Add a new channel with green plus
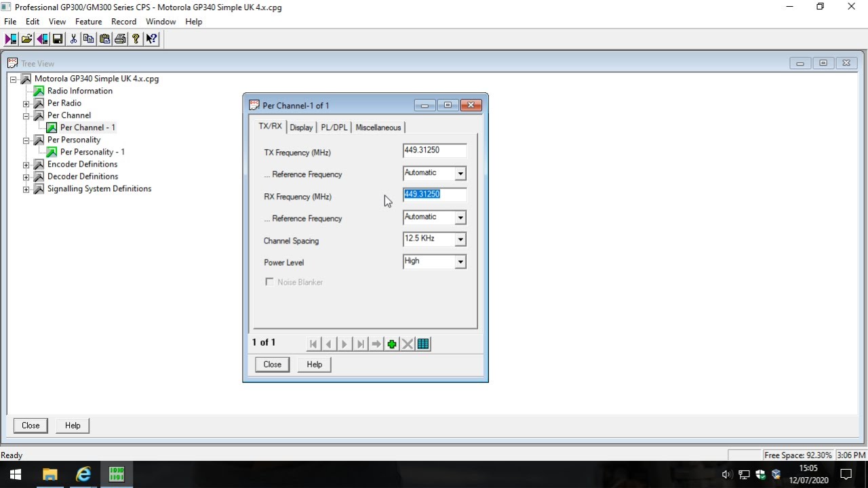 392,344
